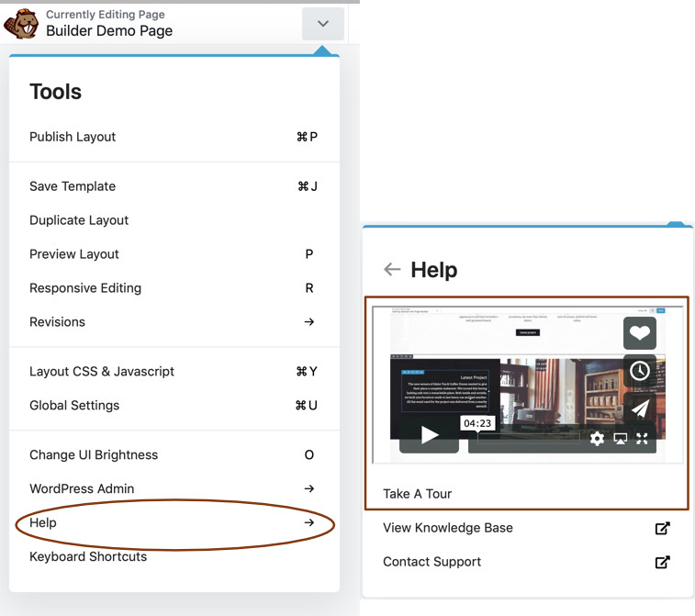Toggle Change UI Brightness option
The image size is (695, 616).
94,455
